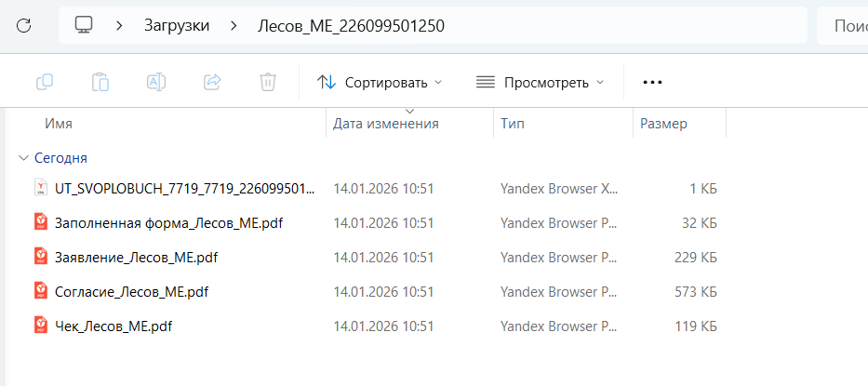Click PDF icon of Заявление_Лесов_МЕ.pdf
This screenshot has height=386, width=868.
[41, 257]
